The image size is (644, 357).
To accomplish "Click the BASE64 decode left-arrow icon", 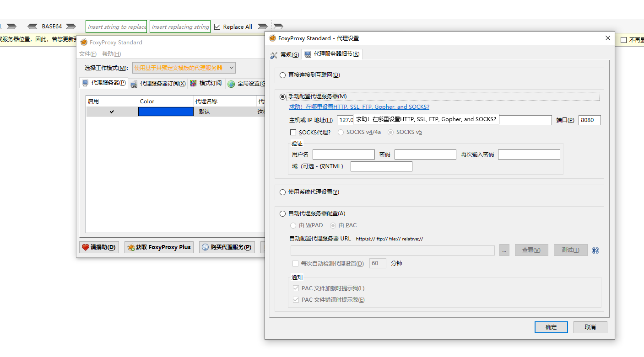I will (x=33, y=27).
